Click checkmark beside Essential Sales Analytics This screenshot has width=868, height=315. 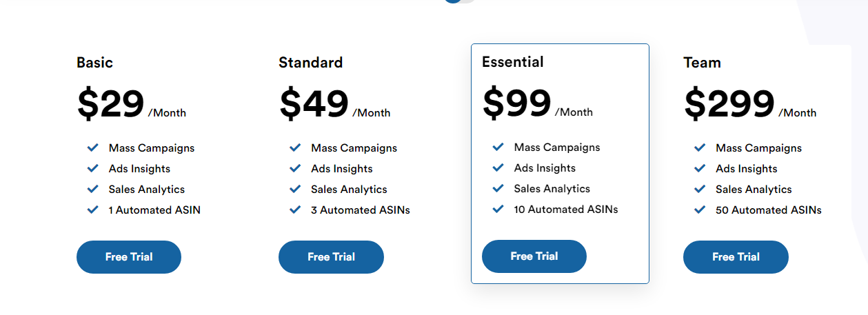pyautogui.click(x=498, y=189)
